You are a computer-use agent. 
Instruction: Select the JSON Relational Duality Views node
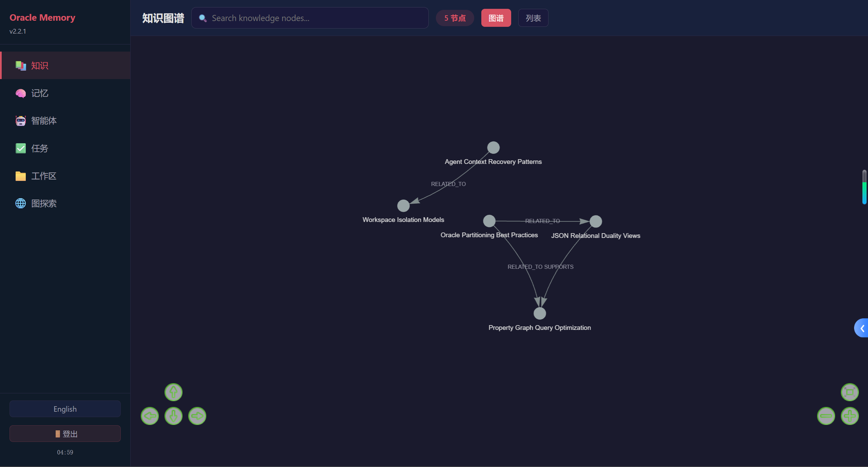pyautogui.click(x=596, y=221)
